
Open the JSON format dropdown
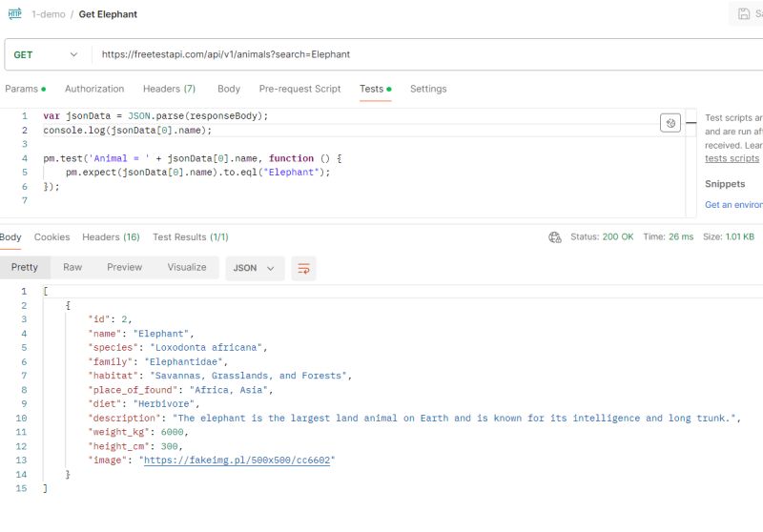point(255,269)
